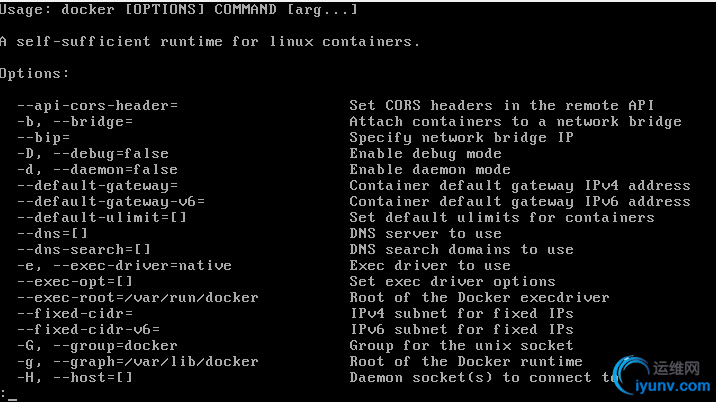
Task: Click the -D, --debug=false option
Action: tap(93, 153)
